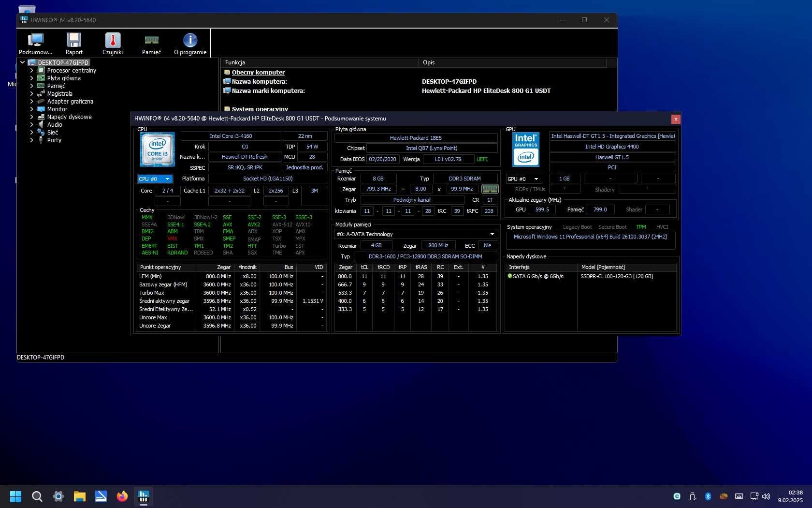Select Monitor in the tree
Screen dimensions: 812x508
[x=57, y=109]
